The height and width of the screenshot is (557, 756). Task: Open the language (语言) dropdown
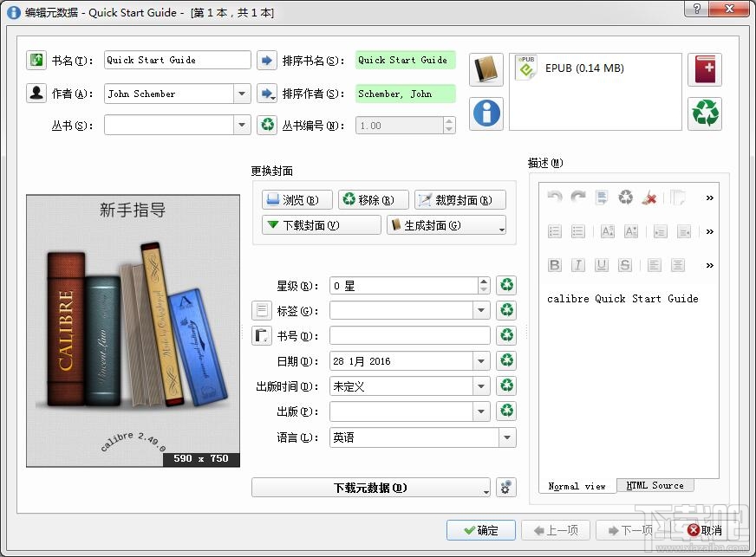506,437
